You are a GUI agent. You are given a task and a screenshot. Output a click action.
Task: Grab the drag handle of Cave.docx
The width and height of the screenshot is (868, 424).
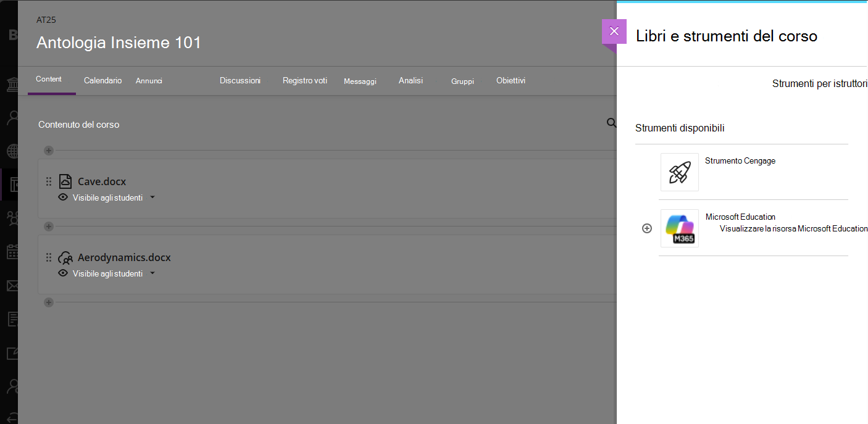click(x=49, y=181)
